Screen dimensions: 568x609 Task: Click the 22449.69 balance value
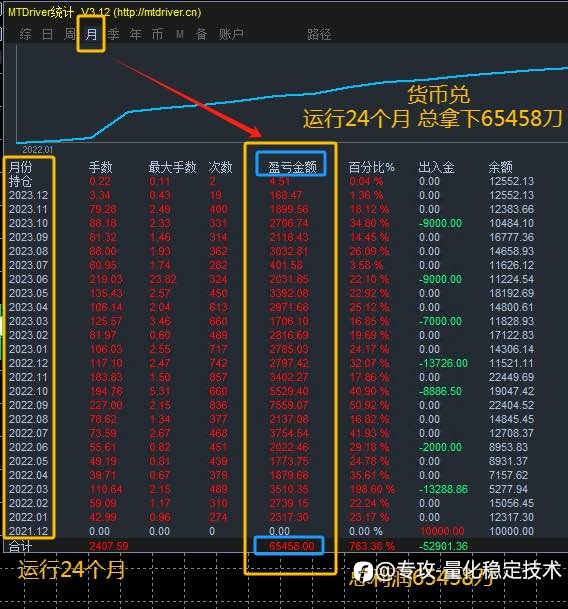(511, 377)
